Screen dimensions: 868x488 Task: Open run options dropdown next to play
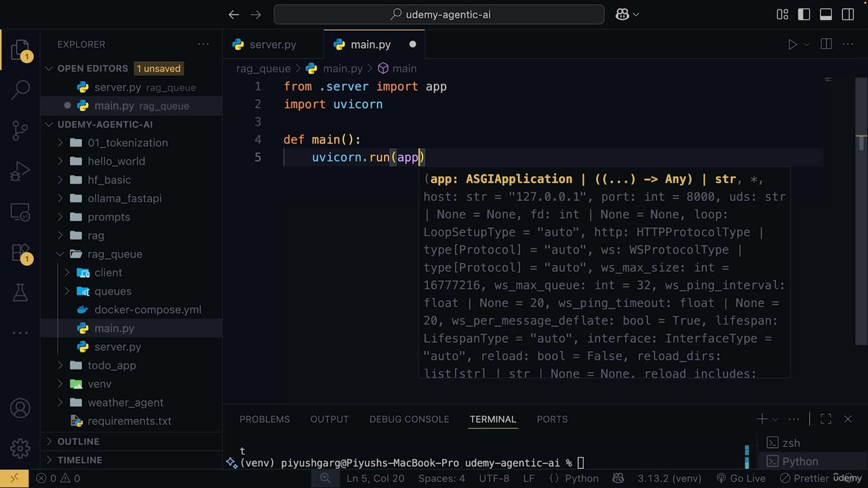click(806, 45)
